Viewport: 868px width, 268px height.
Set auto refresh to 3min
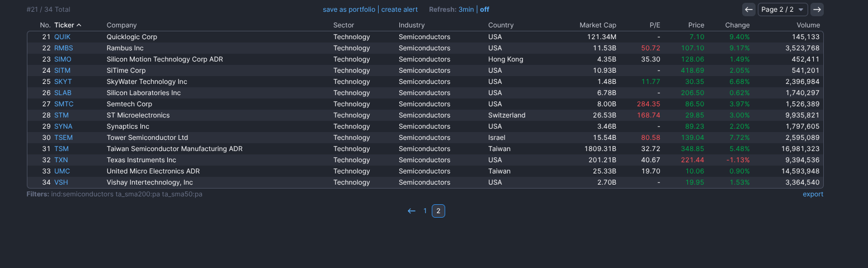pyautogui.click(x=466, y=10)
